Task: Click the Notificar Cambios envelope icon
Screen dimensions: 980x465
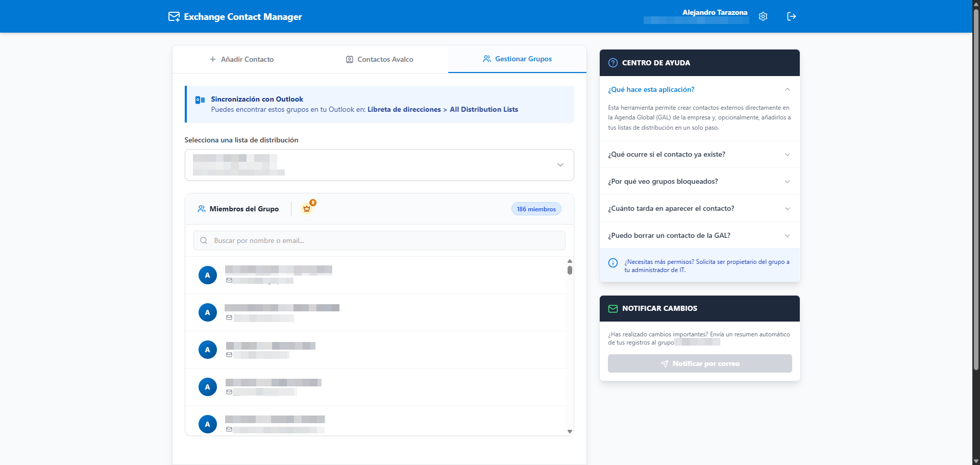Action: click(613, 308)
